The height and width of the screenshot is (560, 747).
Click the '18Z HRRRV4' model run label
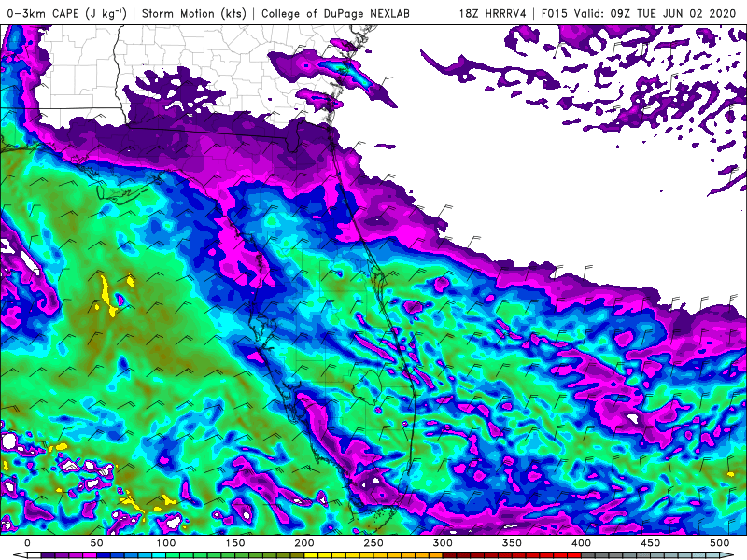pos(492,14)
